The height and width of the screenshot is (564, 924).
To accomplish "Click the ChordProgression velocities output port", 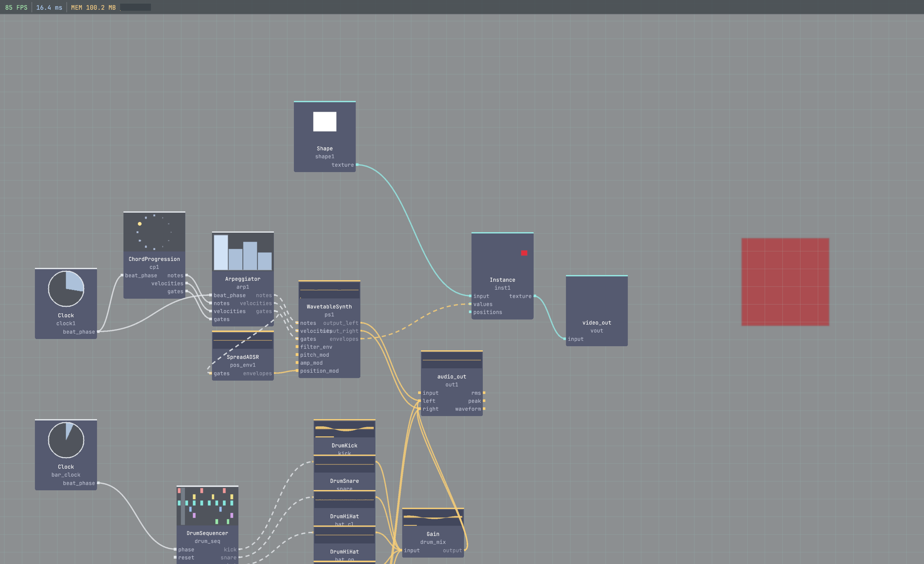I will point(186,283).
